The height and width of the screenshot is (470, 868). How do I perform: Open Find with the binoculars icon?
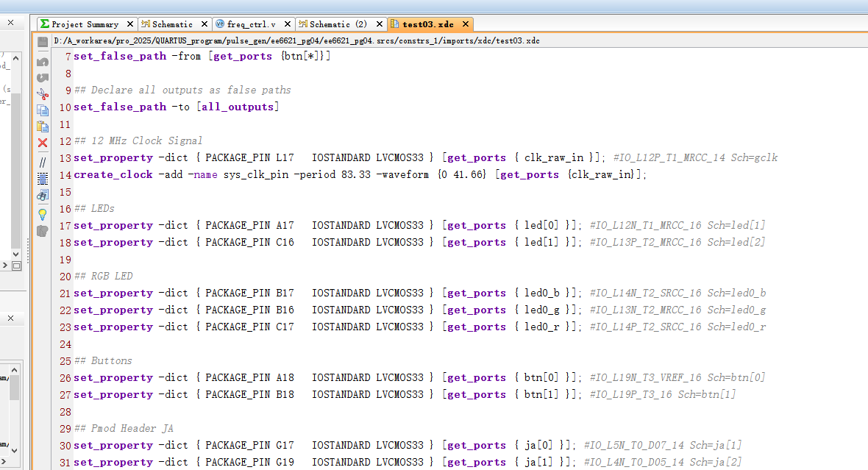[x=43, y=195]
